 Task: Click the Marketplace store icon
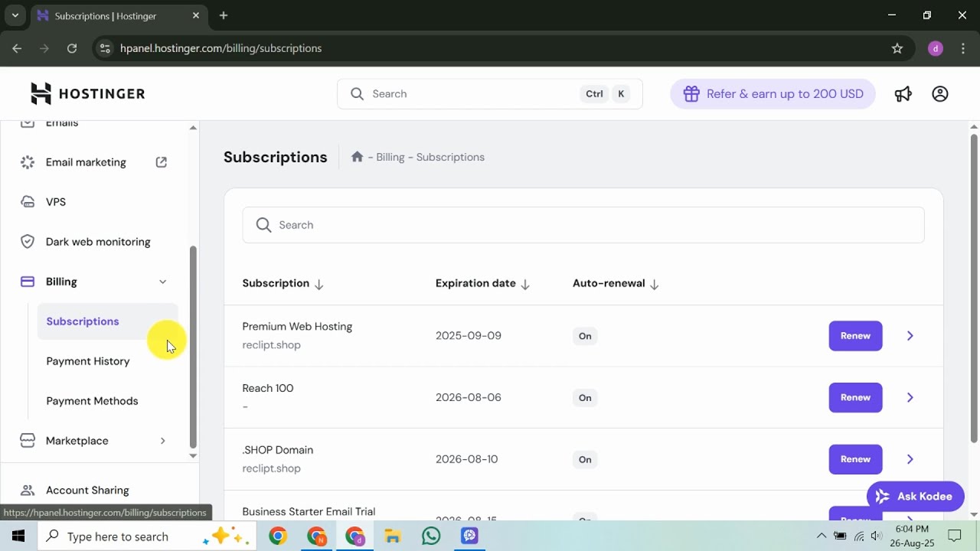coord(28,441)
